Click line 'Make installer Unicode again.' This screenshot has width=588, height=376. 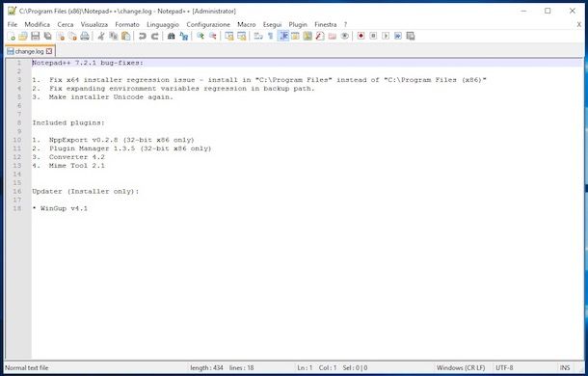click(112, 96)
